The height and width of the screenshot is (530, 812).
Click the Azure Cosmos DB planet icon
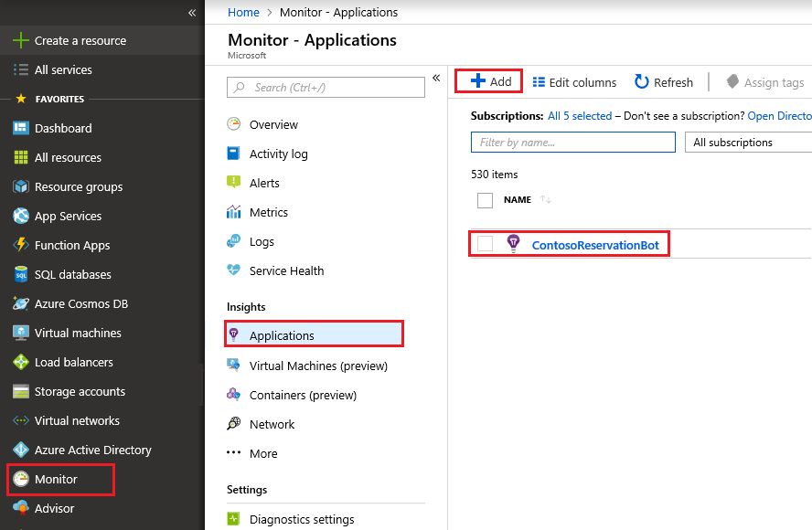click(x=21, y=303)
